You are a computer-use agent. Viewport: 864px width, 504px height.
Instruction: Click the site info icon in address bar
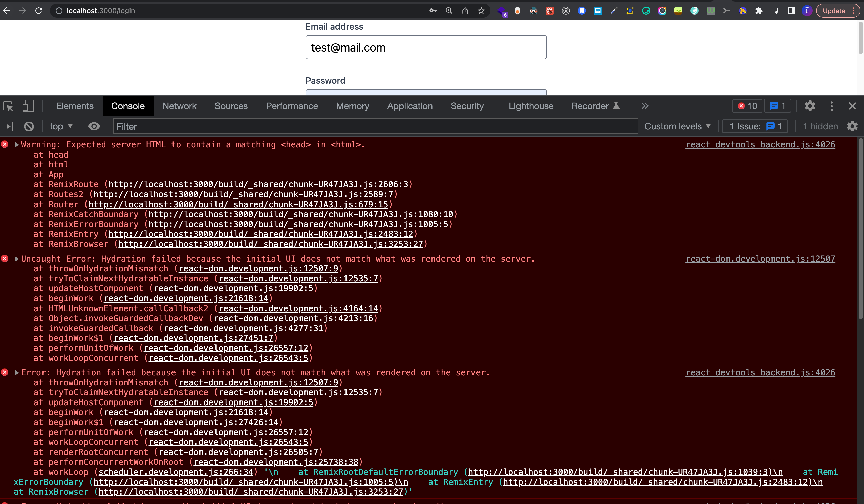59,11
